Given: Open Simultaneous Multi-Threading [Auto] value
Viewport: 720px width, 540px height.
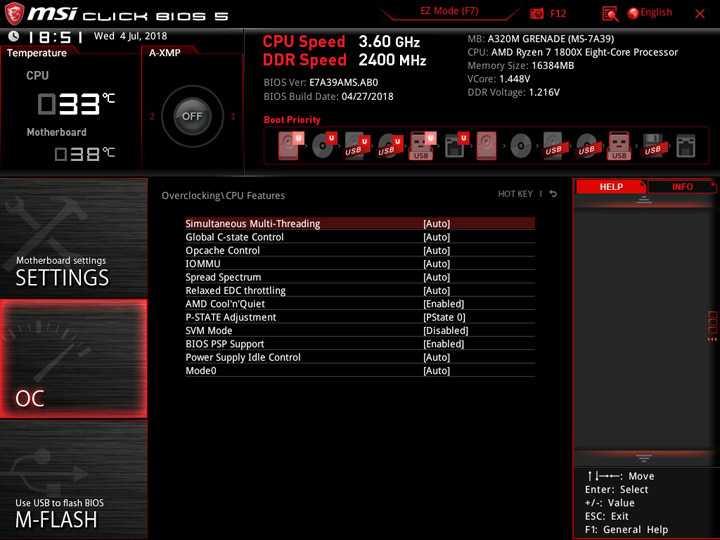Looking at the screenshot, I should pos(437,224).
